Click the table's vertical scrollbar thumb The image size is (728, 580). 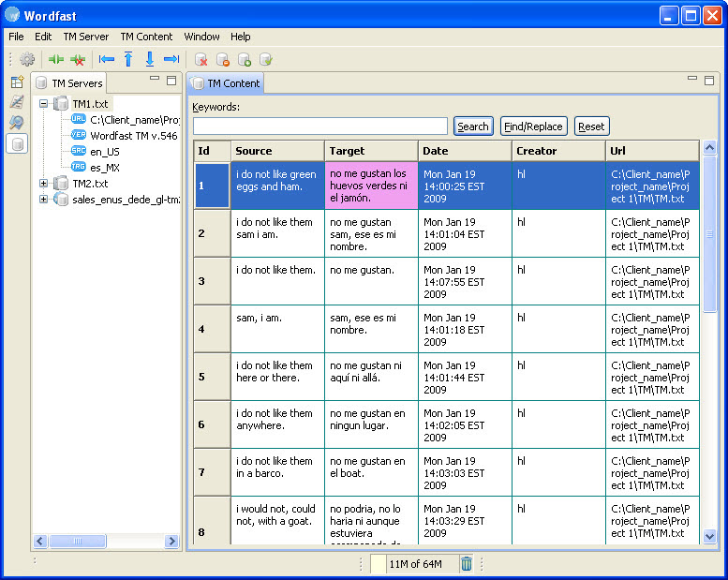coord(709,234)
